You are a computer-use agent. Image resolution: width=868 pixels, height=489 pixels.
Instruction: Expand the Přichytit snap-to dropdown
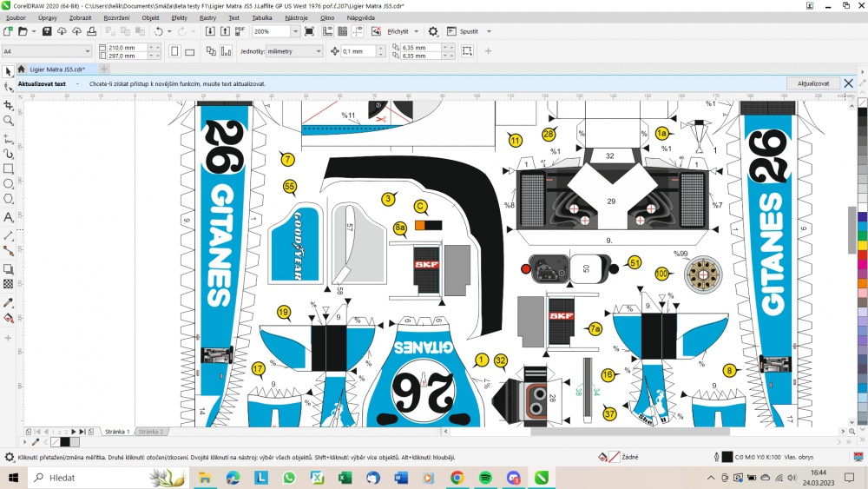pos(417,31)
